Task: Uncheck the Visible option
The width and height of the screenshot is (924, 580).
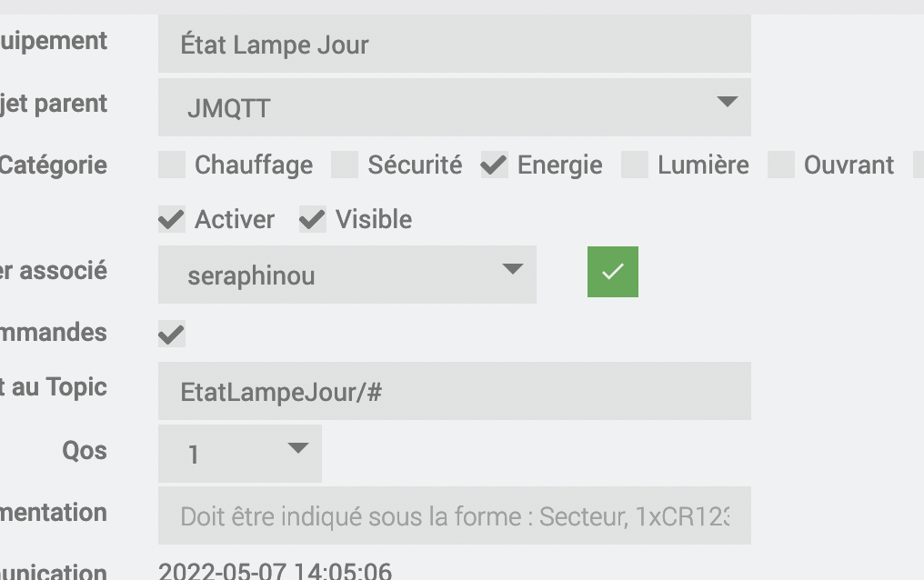Action: point(313,219)
